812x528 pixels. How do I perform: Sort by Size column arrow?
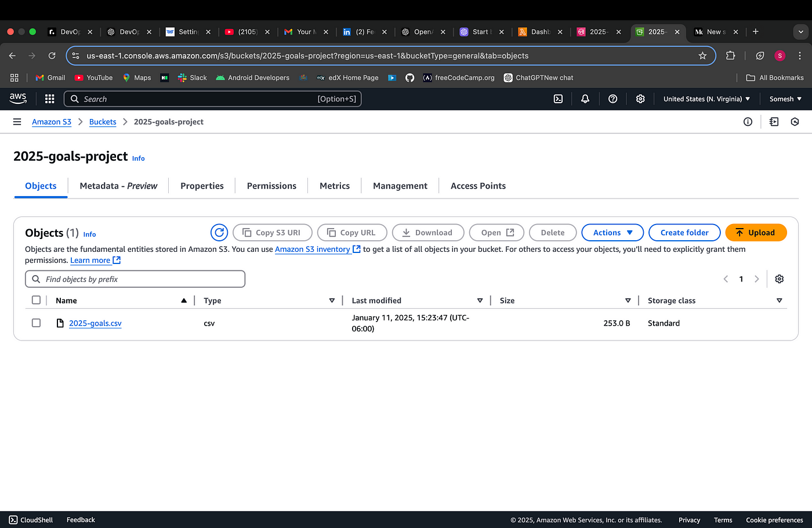pyautogui.click(x=628, y=301)
